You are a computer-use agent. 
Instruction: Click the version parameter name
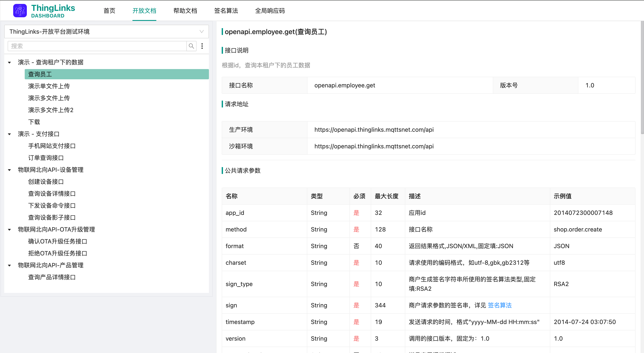(x=236, y=339)
